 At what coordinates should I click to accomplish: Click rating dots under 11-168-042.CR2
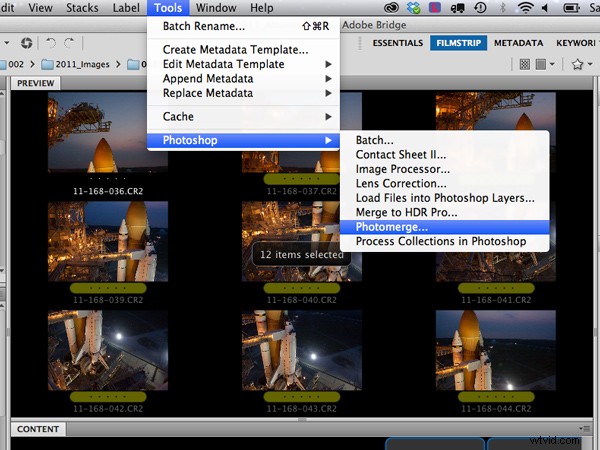point(108,396)
